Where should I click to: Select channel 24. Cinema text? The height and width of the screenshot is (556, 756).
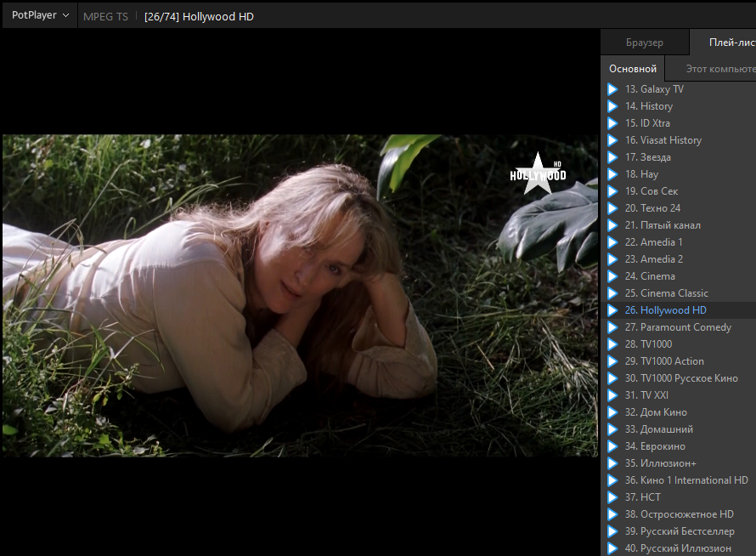(650, 276)
